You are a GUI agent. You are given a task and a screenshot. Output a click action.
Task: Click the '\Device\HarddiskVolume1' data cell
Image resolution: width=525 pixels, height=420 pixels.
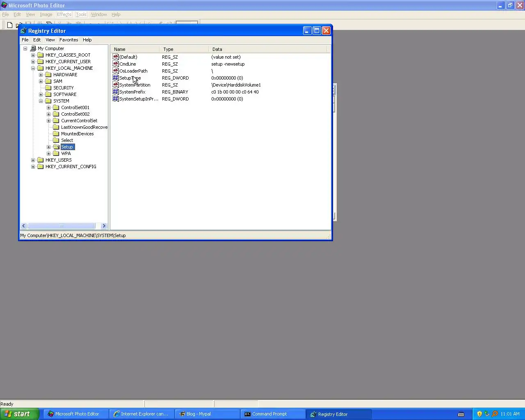coord(236,85)
